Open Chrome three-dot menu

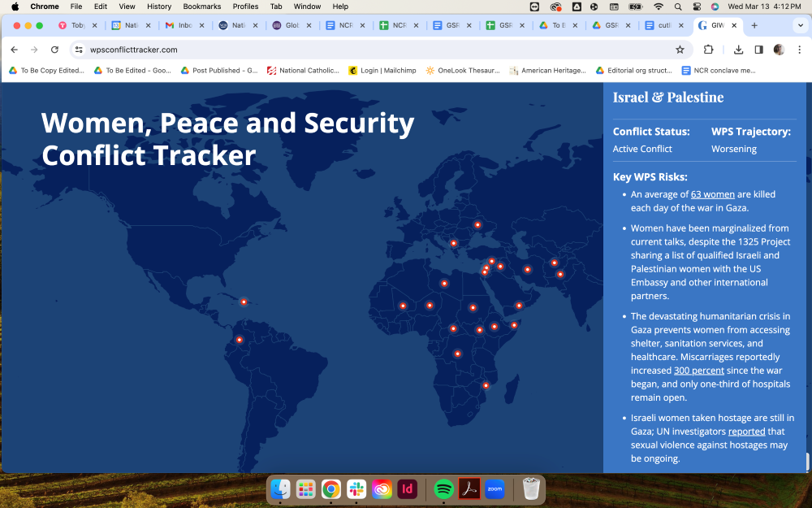tap(800, 50)
